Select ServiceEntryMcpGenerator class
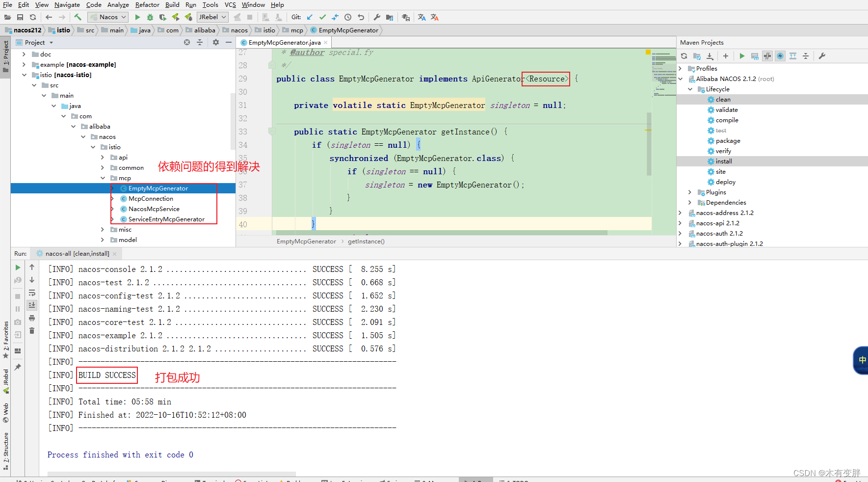Viewport: 868px width, 482px height. [166, 219]
